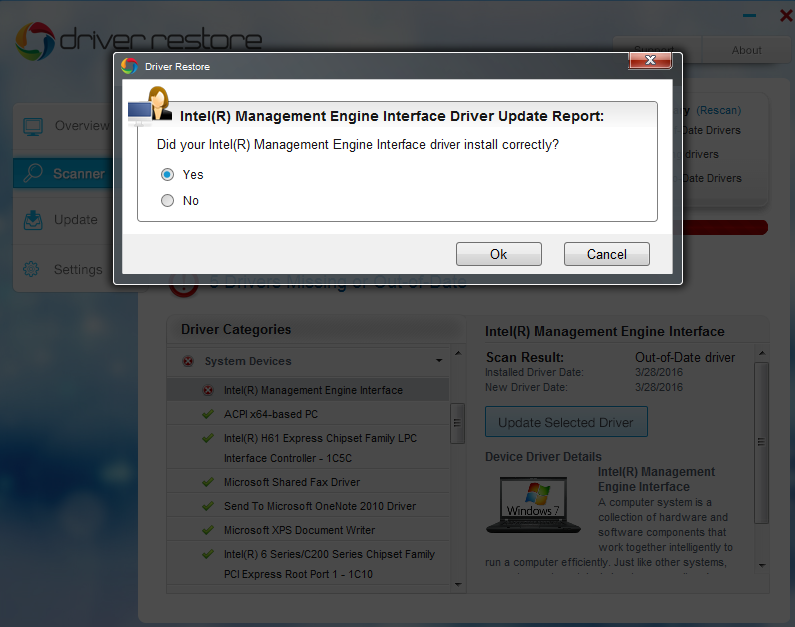Click the Update Selected Driver button
Screen dimensions: 795x627
566,422
